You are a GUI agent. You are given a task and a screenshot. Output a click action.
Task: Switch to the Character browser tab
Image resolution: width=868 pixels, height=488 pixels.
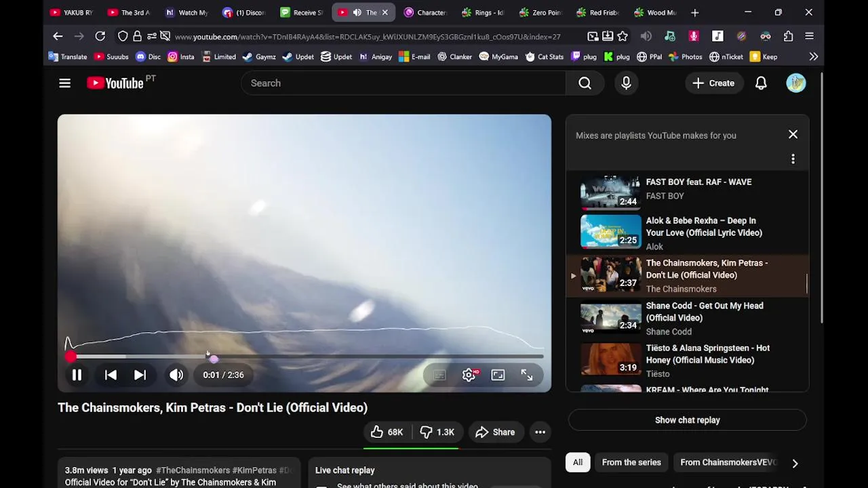click(x=425, y=12)
